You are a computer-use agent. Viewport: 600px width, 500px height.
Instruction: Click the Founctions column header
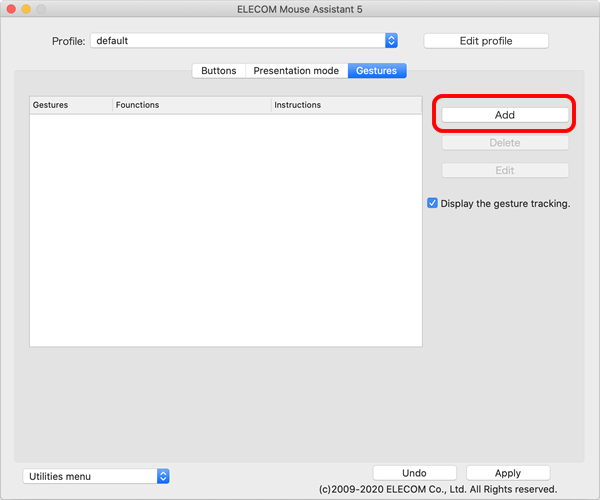(x=192, y=105)
